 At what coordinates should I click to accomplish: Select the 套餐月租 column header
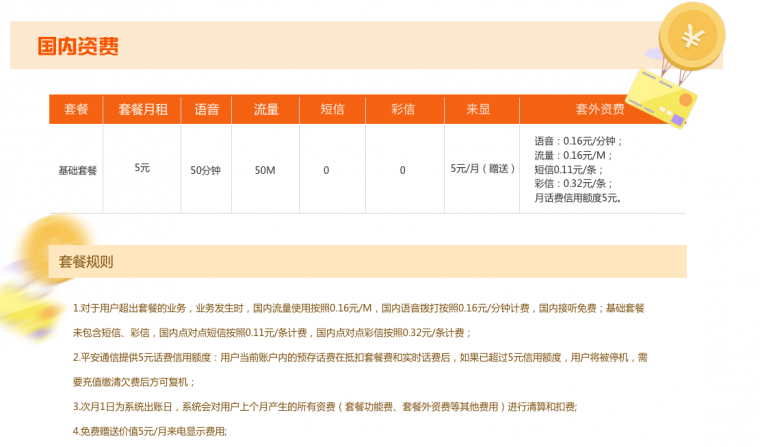click(x=143, y=109)
